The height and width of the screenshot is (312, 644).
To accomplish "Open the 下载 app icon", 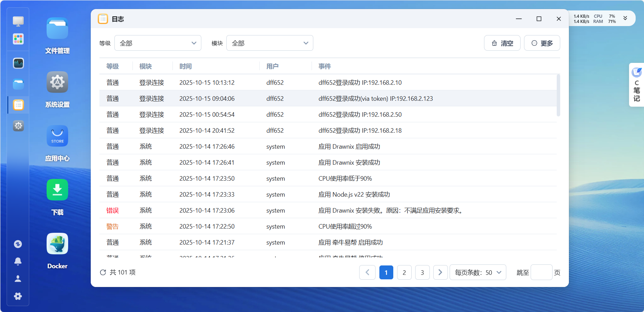I will tap(57, 190).
